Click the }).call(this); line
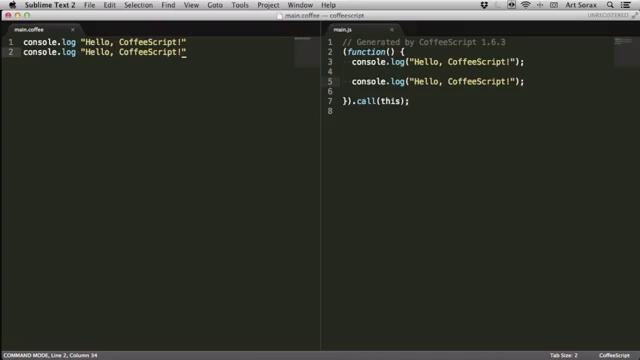The width and height of the screenshot is (640, 360). coord(376,101)
